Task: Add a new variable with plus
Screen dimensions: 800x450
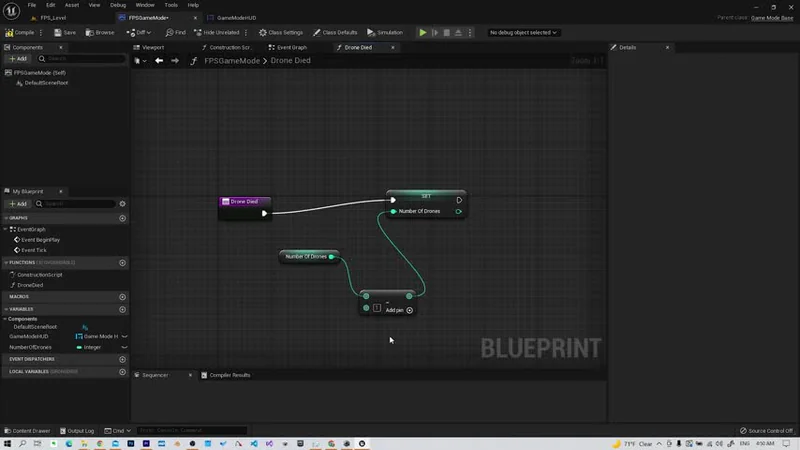Action: click(x=122, y=309)
